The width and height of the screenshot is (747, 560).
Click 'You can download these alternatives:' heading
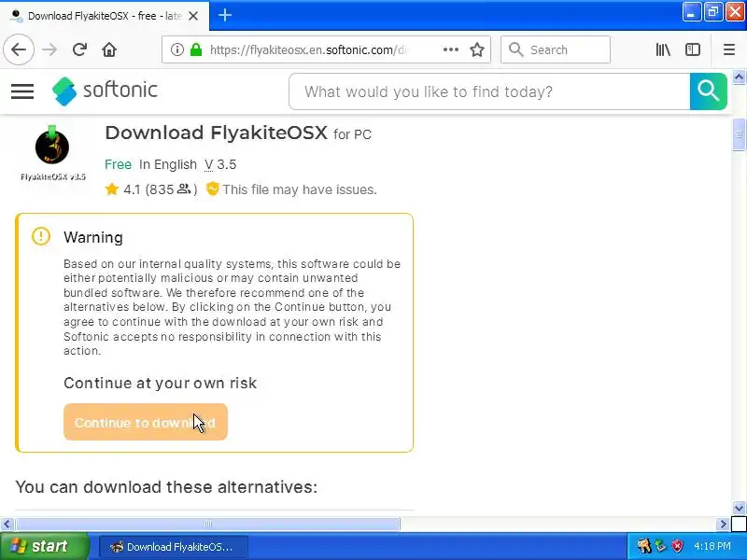[x=166, y=486]
